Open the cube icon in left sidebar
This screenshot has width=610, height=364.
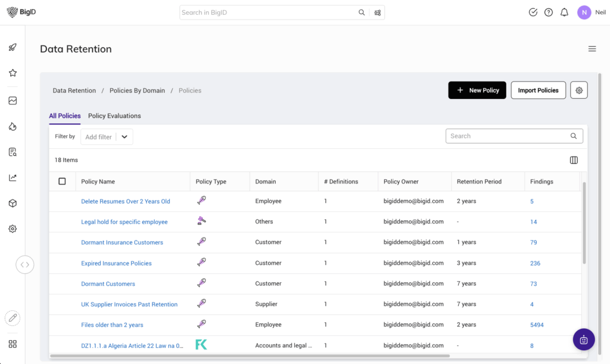click(13, 204)
